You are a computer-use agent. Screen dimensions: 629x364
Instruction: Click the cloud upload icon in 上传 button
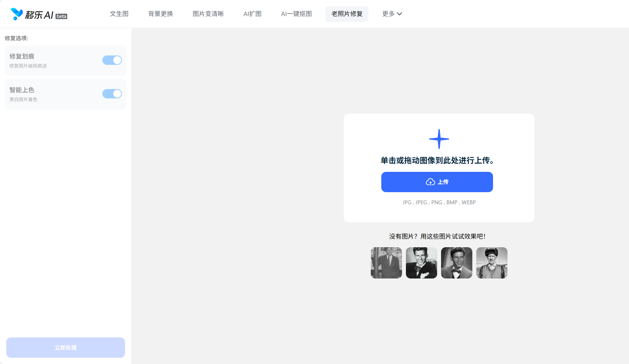point(431,182)
